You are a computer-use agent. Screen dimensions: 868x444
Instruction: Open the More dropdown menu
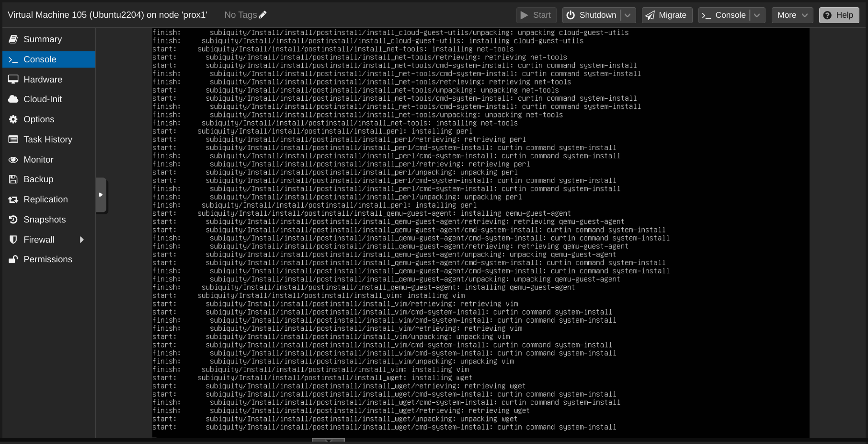click(792, 15)
